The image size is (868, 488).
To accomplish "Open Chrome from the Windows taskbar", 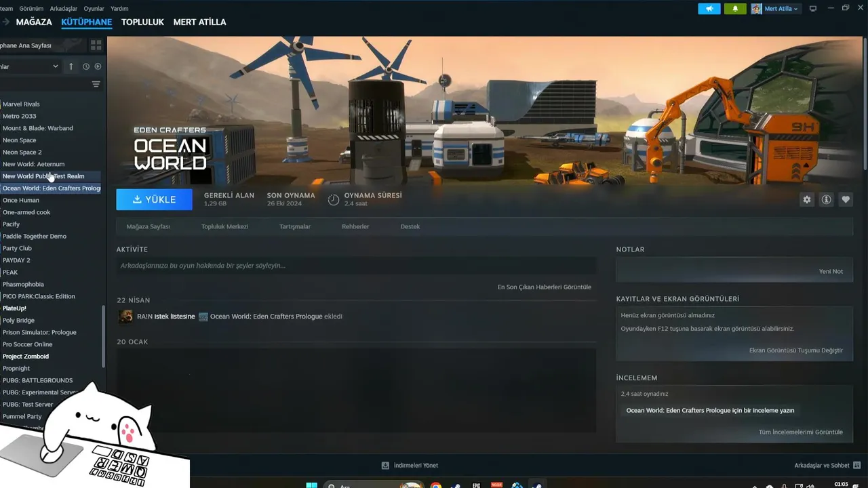I will (435, 485).
